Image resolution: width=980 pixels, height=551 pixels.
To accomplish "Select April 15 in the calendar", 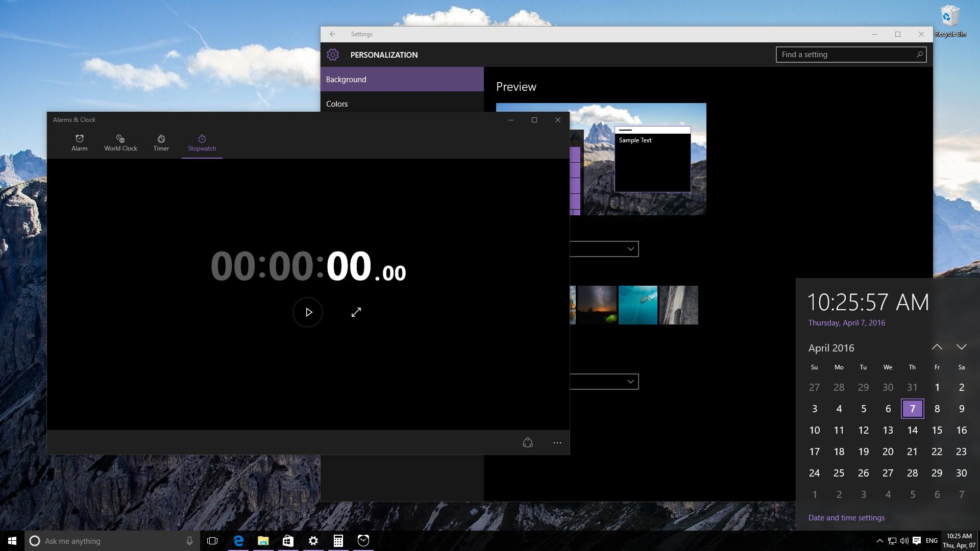I will point(937,430).
